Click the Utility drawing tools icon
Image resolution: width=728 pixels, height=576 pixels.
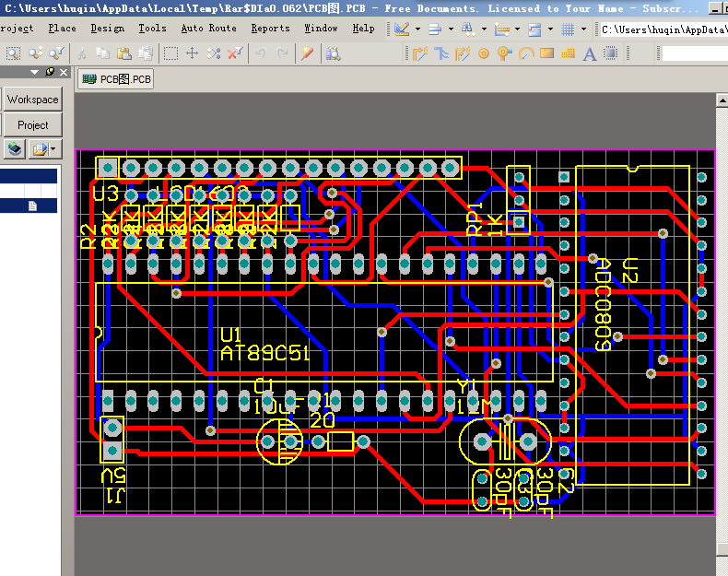pos(402,29)
